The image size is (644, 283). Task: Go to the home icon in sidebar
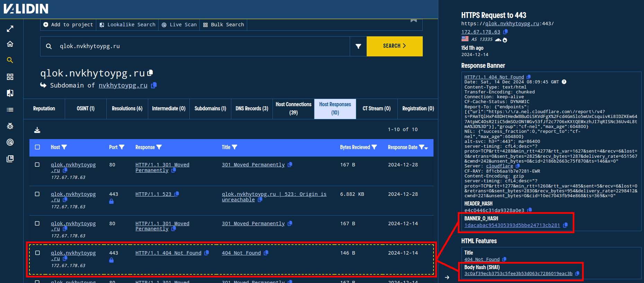coord(10,44)
